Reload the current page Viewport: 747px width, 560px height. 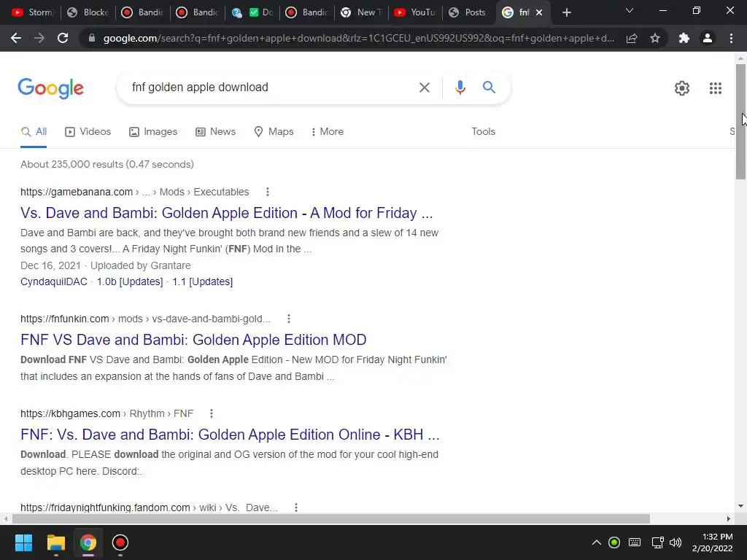(x=63, y=38)
